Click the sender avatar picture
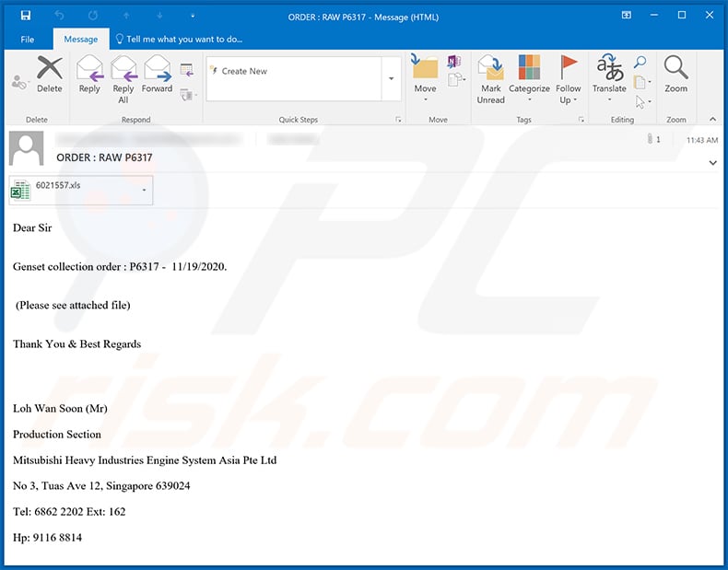Viewport: 728px width, 570px height. tap(27, 148)
